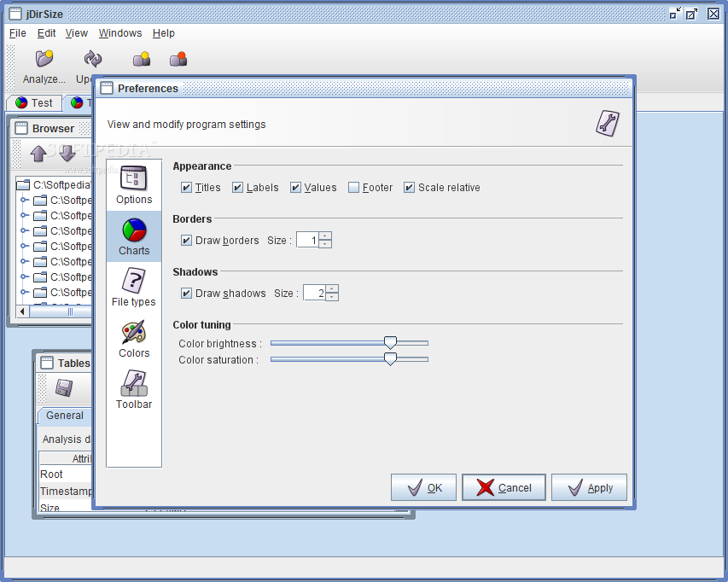Click the Browser horizontal scrollbar thumb
Screen dimensions: 728x582
click(x=61, y=311)
